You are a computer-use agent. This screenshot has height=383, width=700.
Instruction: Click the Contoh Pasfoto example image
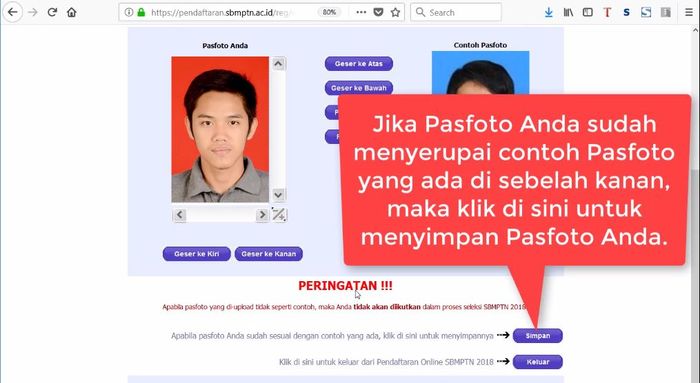pos(480,73)
